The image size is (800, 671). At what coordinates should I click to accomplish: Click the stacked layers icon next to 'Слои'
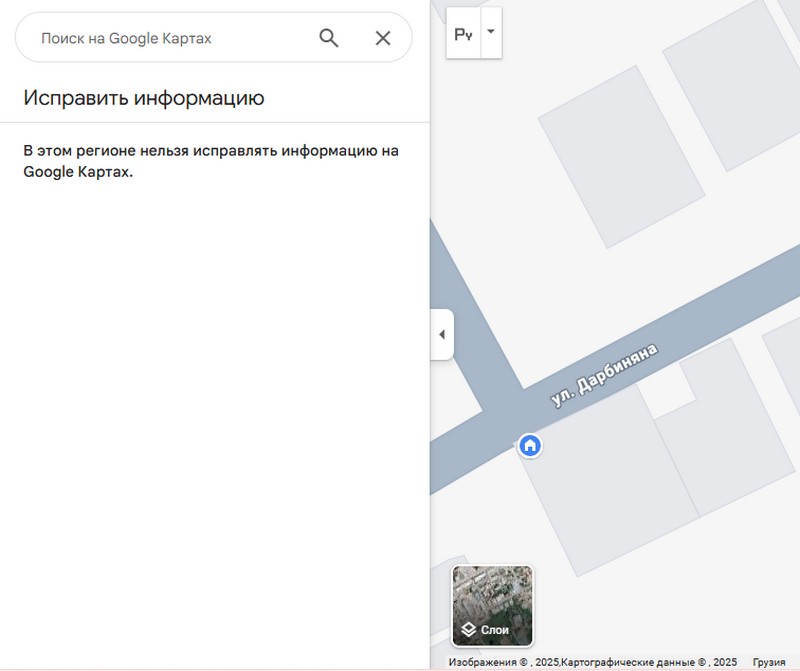pos(467,630)
